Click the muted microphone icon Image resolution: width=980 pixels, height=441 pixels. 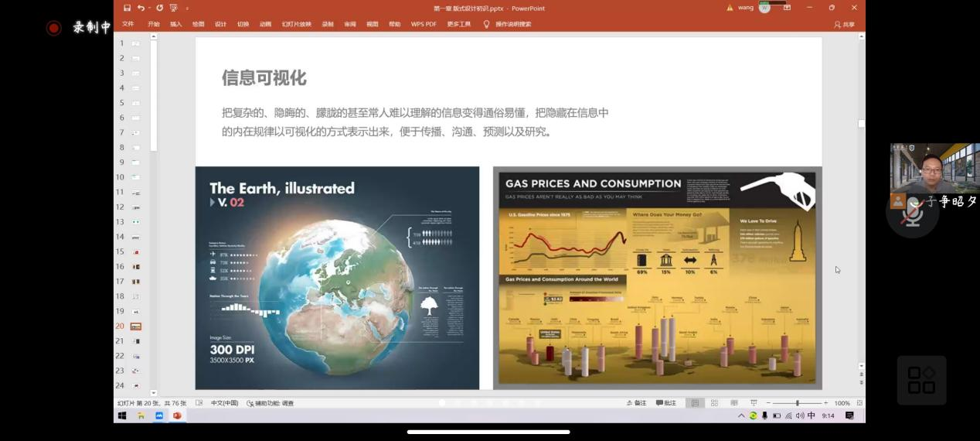tap(913, 213)
